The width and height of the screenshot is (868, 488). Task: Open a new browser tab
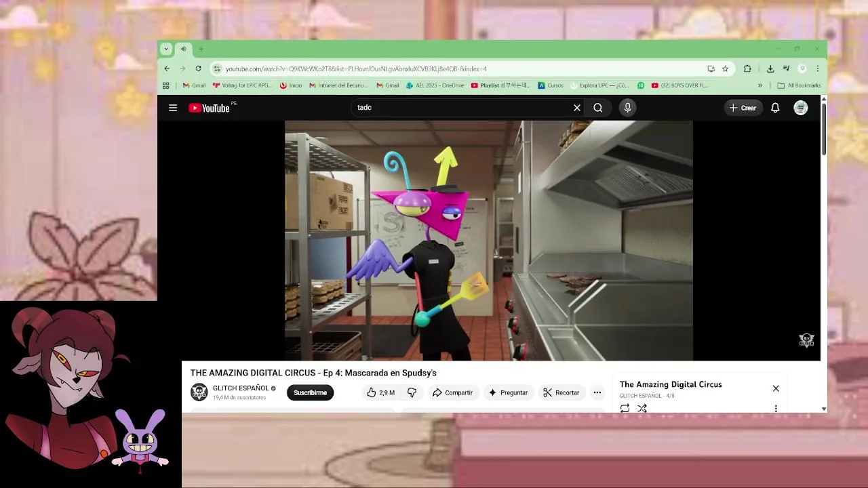pyautogui.click(x=201, y=49)
